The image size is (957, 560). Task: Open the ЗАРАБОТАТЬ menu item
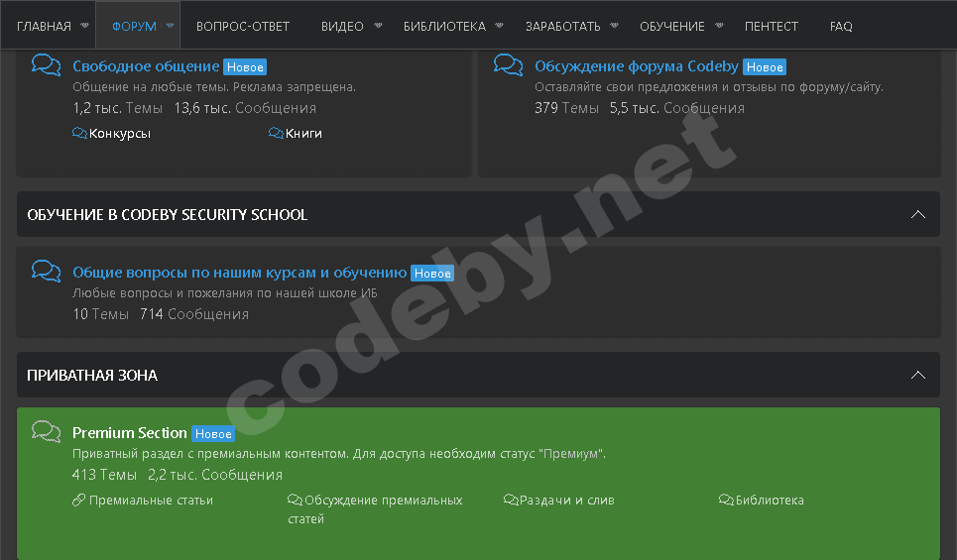coord(563,26)
